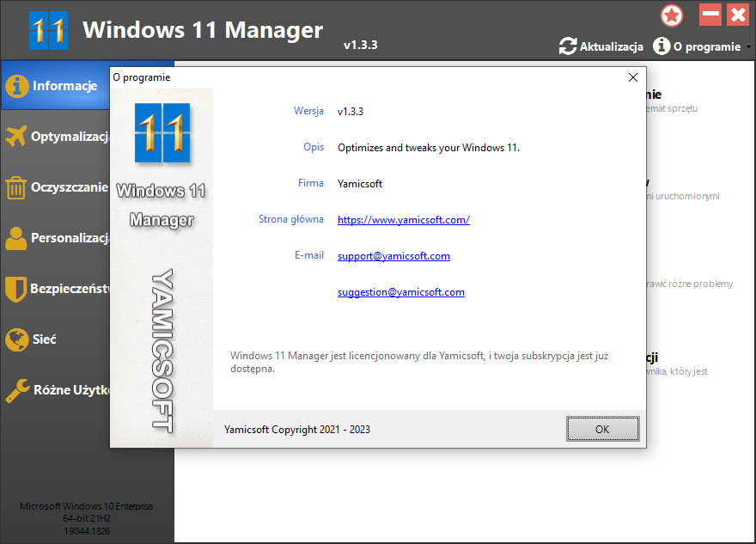This screenshot has width=756, height=544.
Task: Click the Yamicsoft company name value
Action: (x=360, y=184)
